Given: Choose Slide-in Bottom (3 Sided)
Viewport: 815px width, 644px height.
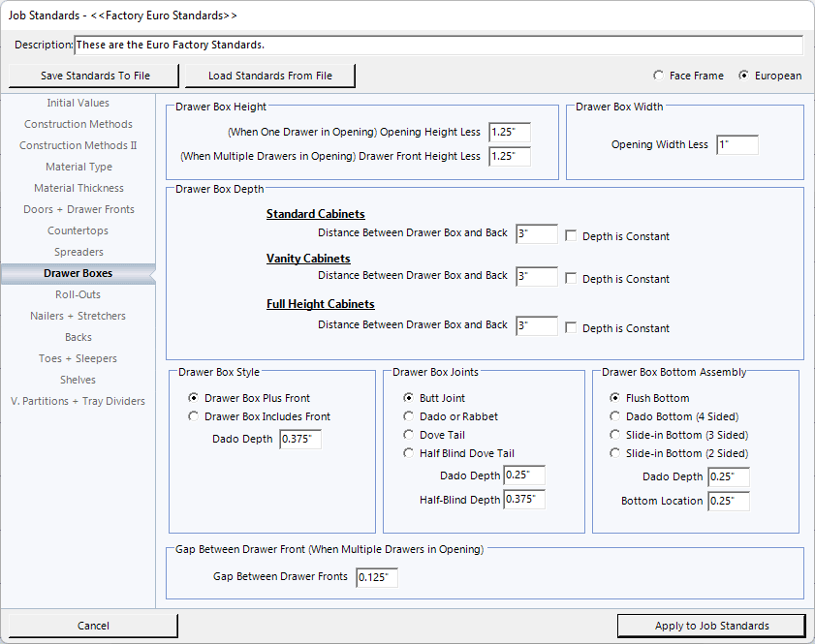Looking at the screenshot, I should click(615, 435).
